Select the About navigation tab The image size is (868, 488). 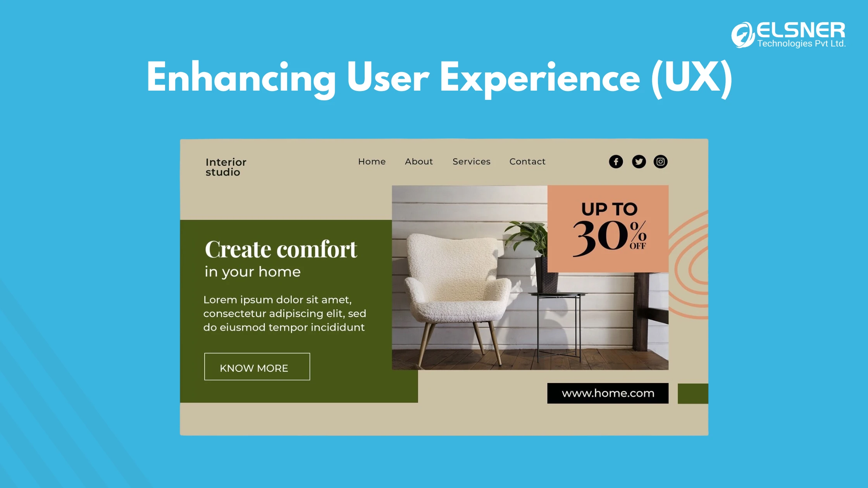point(418,161)
